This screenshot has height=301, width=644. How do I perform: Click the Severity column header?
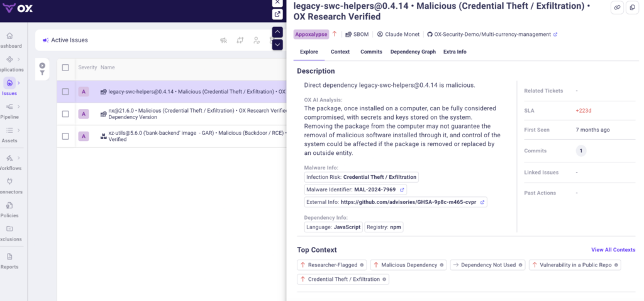click(87, 67)
